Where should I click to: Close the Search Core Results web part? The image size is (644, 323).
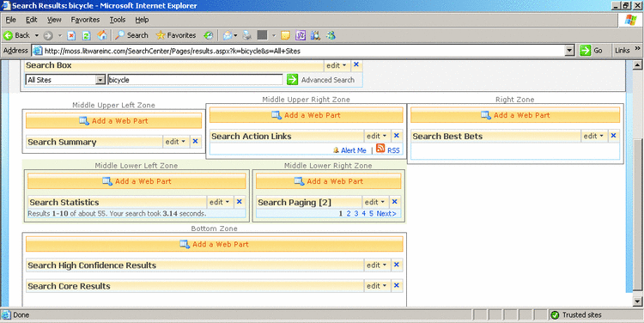point(397,285)
